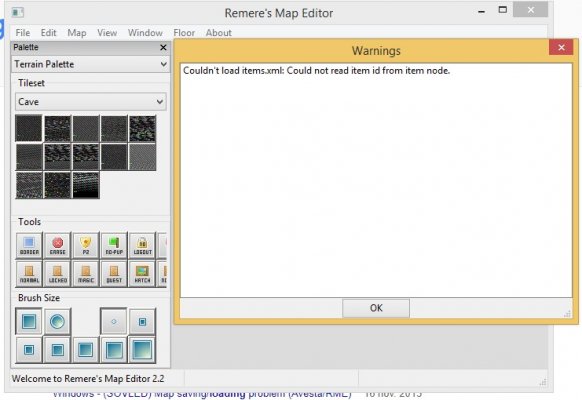The width and height of the screenshot is (582, 400).
Task: Pick the medium brush size below the empty gap
Action: [x=86, y=350]
